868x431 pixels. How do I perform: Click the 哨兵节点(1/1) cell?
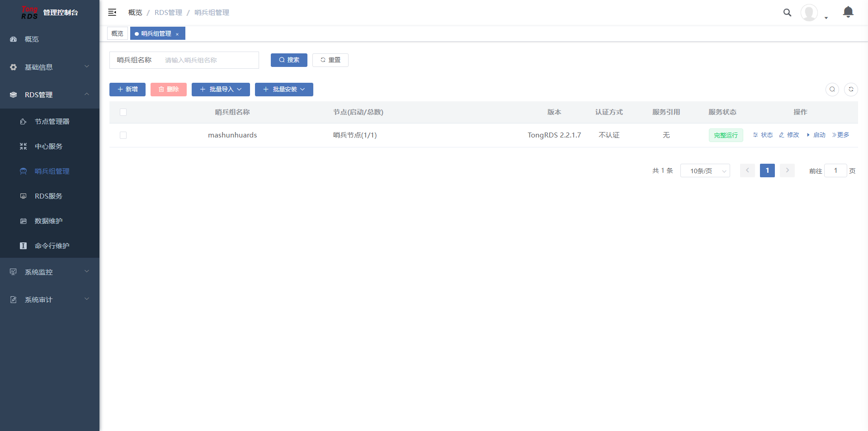pos(355,135)
